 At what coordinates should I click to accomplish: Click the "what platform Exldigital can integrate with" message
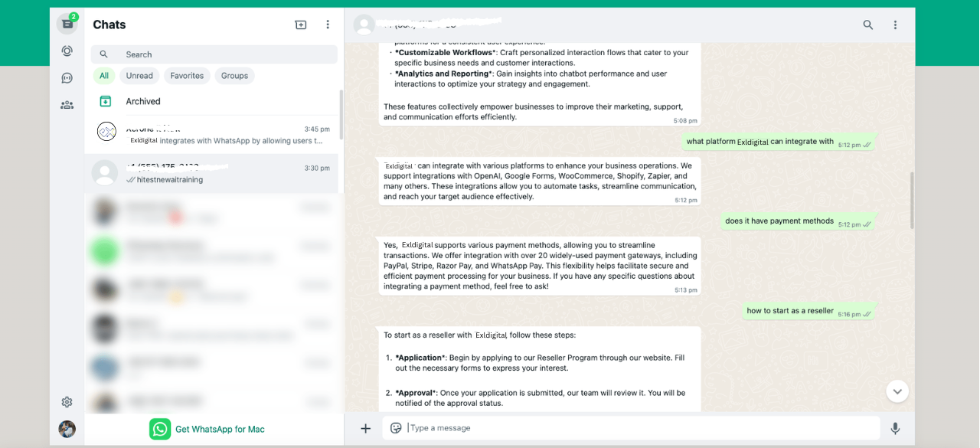pos(779,142)
